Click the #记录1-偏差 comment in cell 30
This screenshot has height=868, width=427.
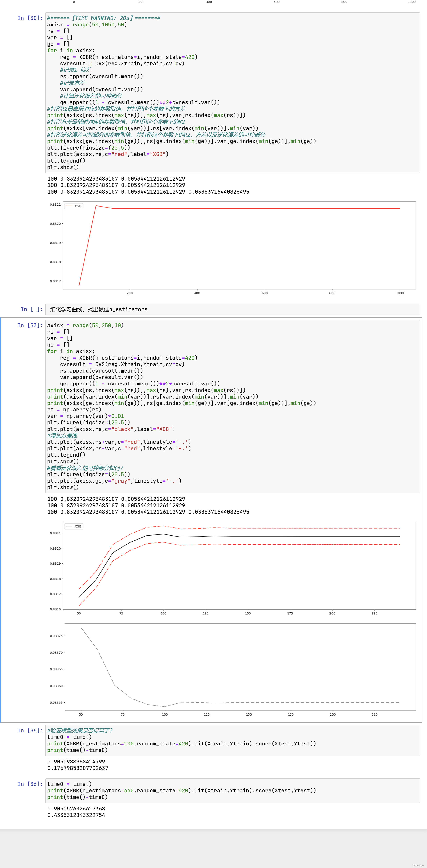tap(76, 70)
